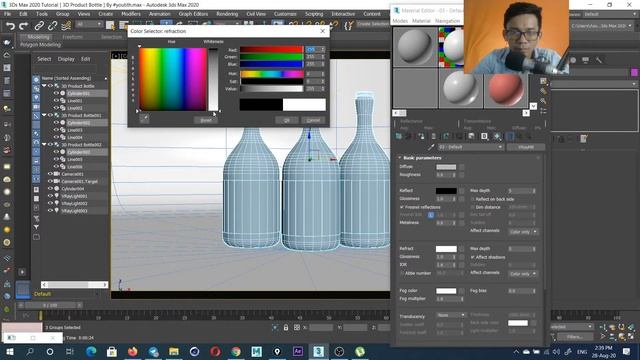Viewport: 640px width, 360px height.
Task: Open Display menu in Scene Explorer
Action: [66, 59]
